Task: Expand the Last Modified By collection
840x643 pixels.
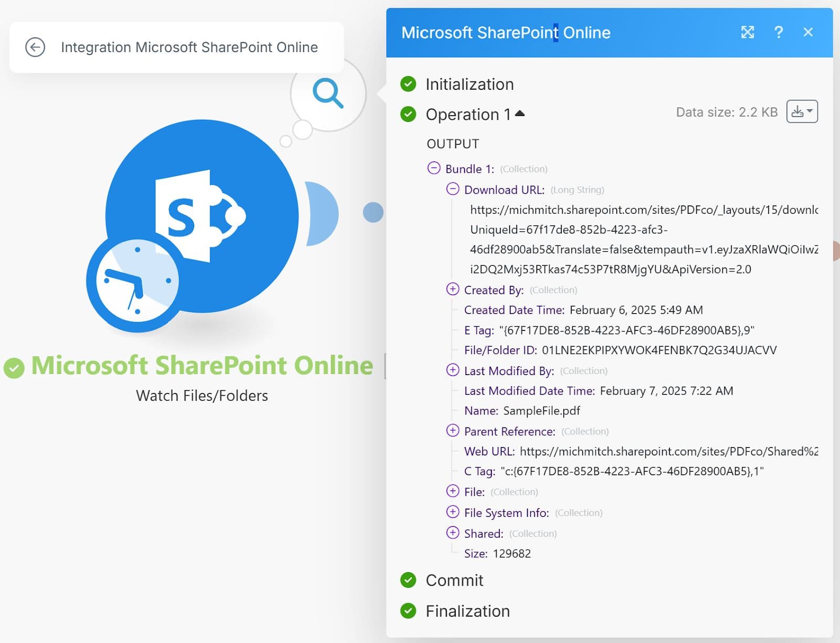Action: pos(453,370)
